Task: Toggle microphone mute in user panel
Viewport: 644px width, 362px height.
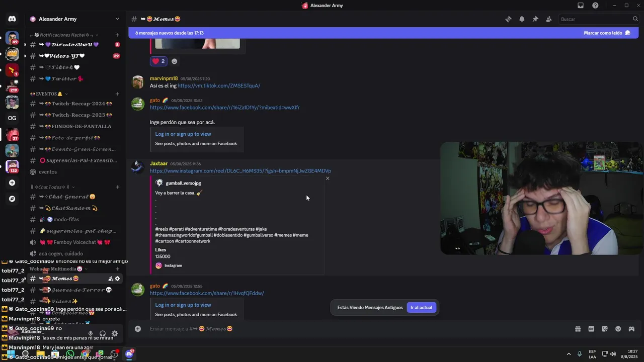Action: 91,333
